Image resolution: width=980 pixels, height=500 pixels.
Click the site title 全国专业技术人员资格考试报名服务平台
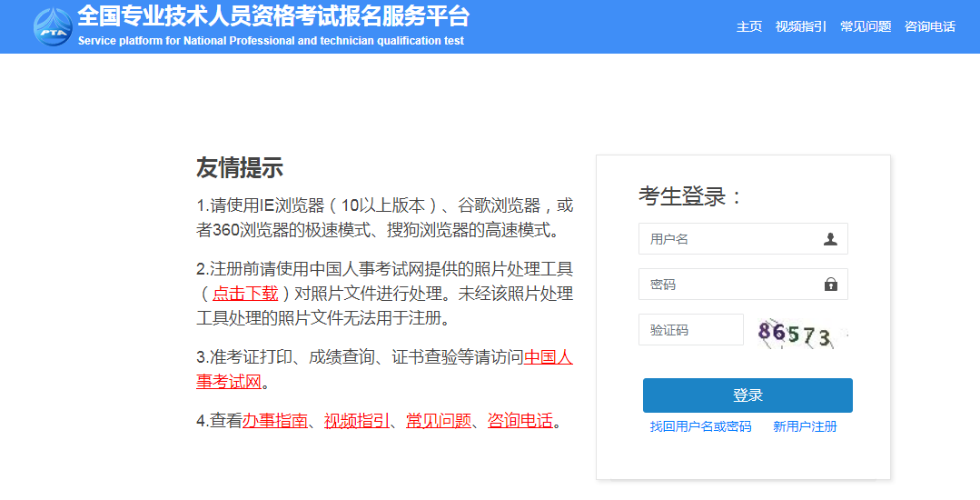click(x=273, y=16)
